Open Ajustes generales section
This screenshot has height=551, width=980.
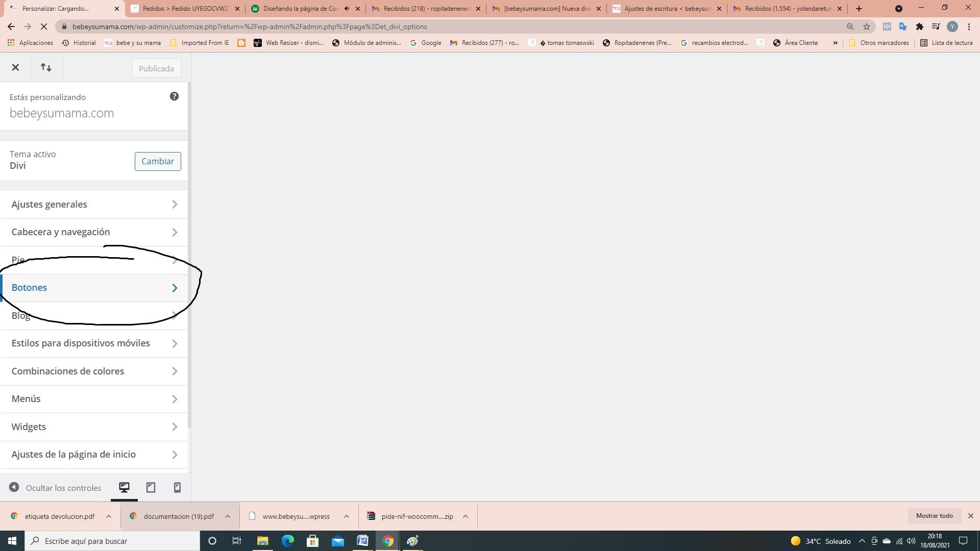point(94,205)
